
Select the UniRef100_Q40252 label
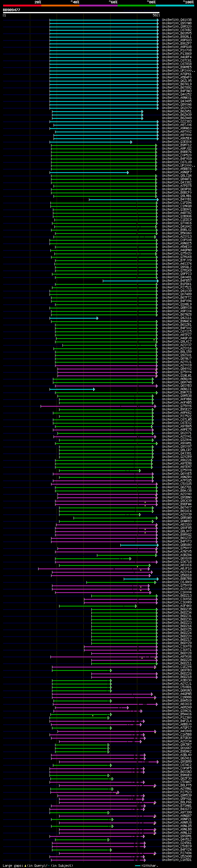(177, 94)
